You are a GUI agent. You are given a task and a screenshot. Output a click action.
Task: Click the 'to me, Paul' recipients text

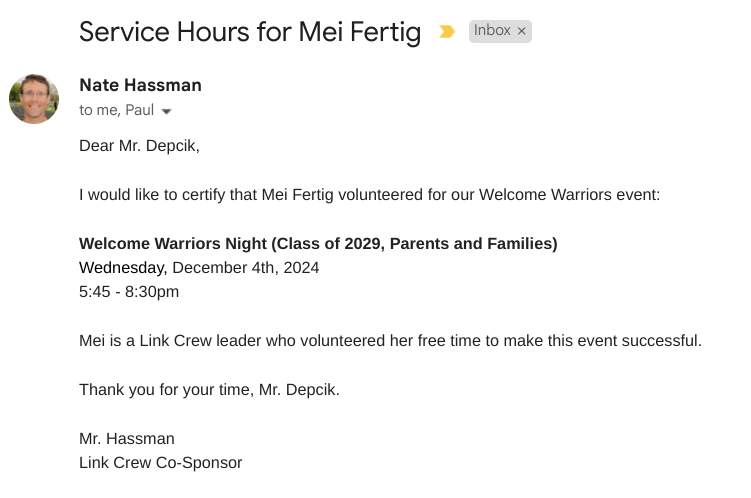pyautogui.click(x=116, y=111)
